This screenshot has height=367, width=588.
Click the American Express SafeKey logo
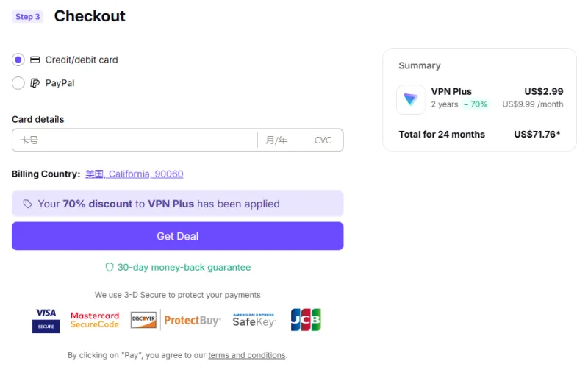pyautogui.click(x=254, y=320)
